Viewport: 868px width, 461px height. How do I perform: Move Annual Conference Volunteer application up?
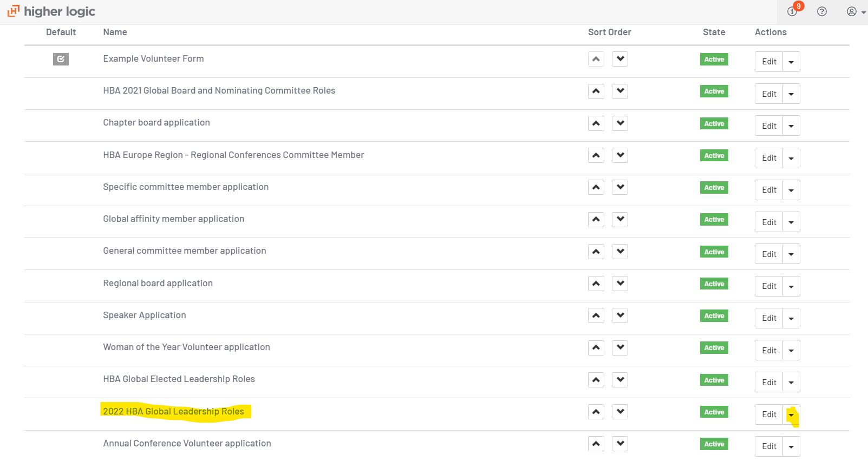pos(596,444)
